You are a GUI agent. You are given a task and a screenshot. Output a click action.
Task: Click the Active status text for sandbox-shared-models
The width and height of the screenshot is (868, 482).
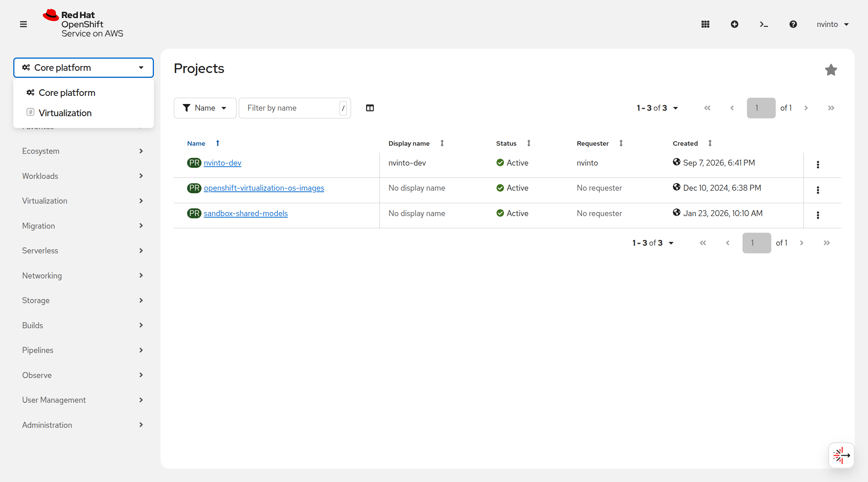(x=517, y=214)
